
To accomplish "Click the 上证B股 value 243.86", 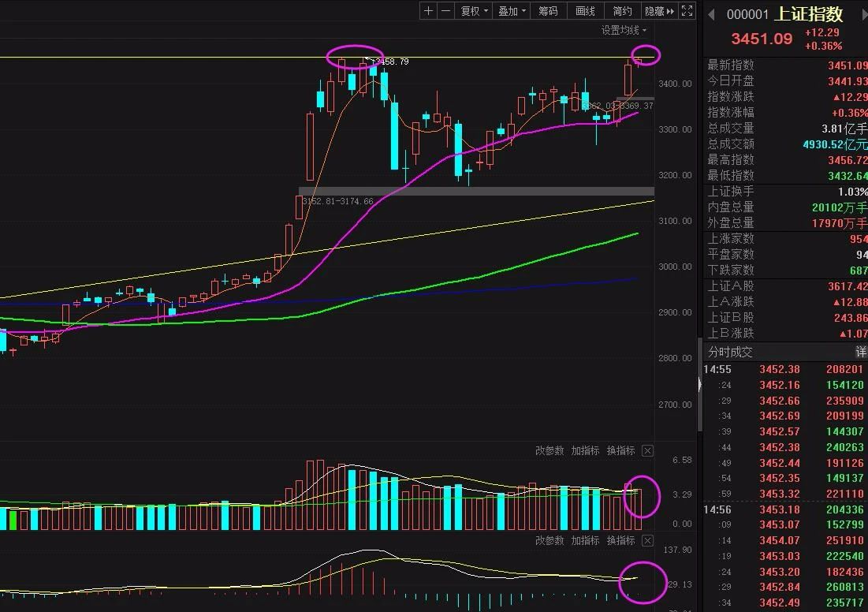I will pyautogui.click(x=851, y=318).
